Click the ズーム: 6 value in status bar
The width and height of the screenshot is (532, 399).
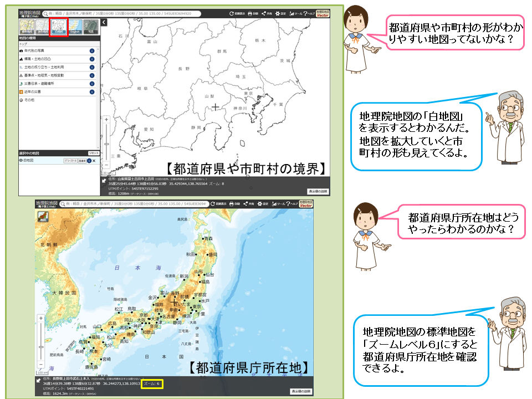coord(152,383)
